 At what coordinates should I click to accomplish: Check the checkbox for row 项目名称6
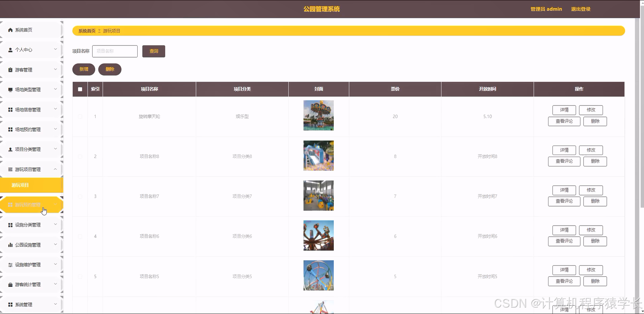[x=80, y=236]
